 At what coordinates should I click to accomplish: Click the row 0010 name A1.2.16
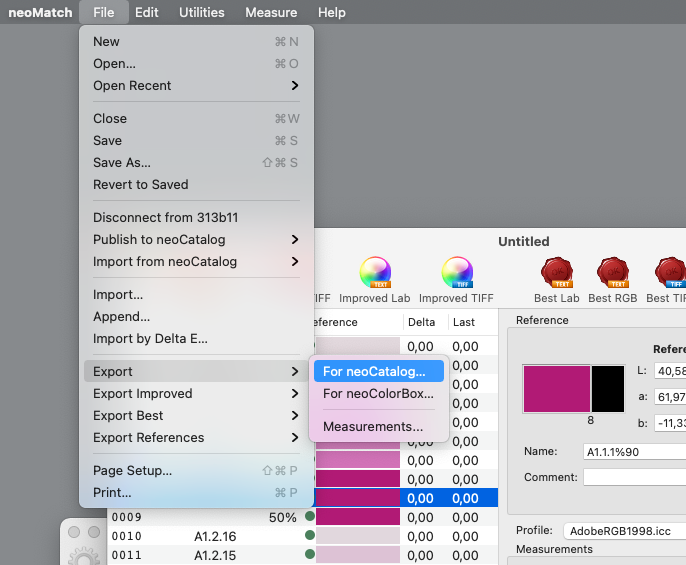click(215, 536)
